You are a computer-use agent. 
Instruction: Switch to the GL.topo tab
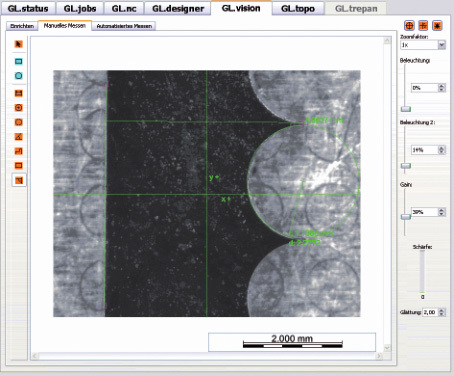(298, 9)
